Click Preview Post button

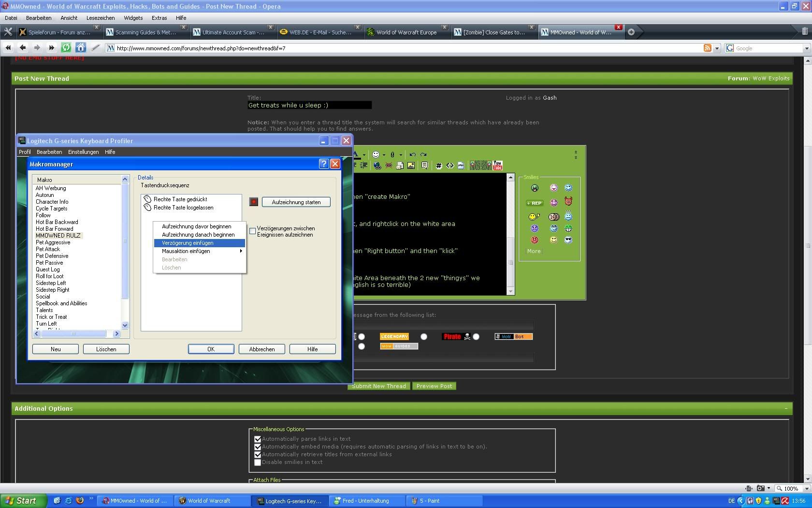tap(434, 386)
